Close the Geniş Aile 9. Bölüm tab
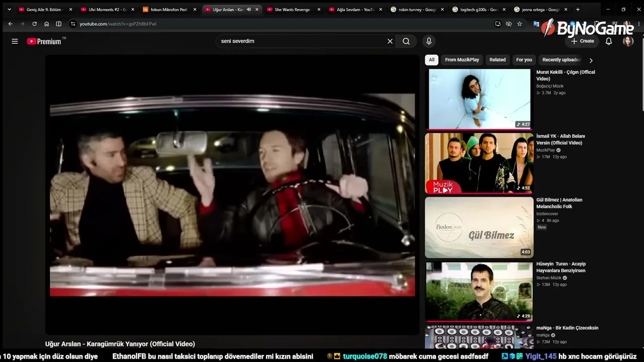644x362 pixels. [x=70, y=9]
